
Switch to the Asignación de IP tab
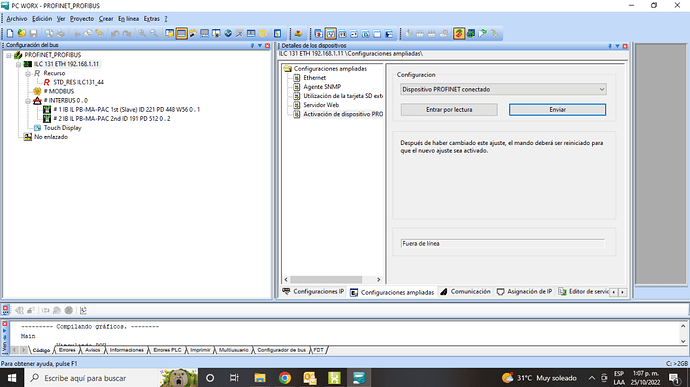(x=525, y=291)
